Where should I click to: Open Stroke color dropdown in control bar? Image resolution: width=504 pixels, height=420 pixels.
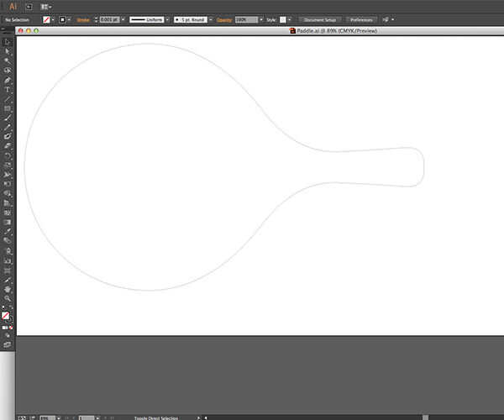[x=69, y=19]
